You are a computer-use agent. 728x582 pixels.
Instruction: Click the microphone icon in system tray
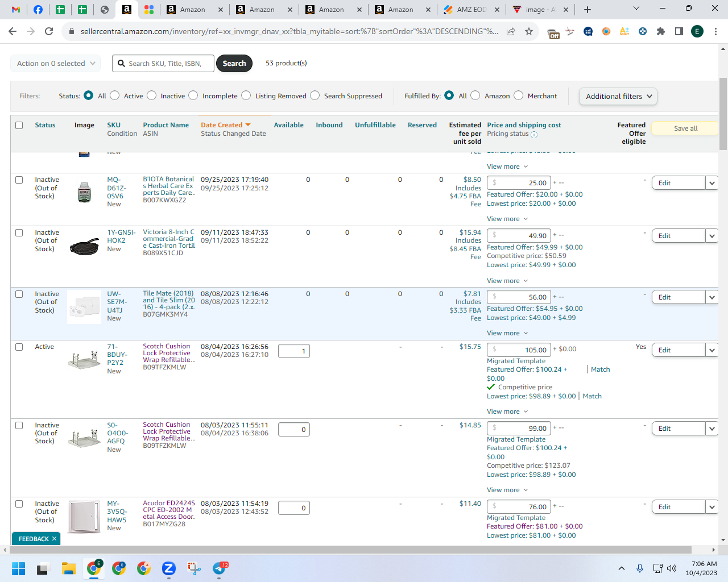(640, 568)
